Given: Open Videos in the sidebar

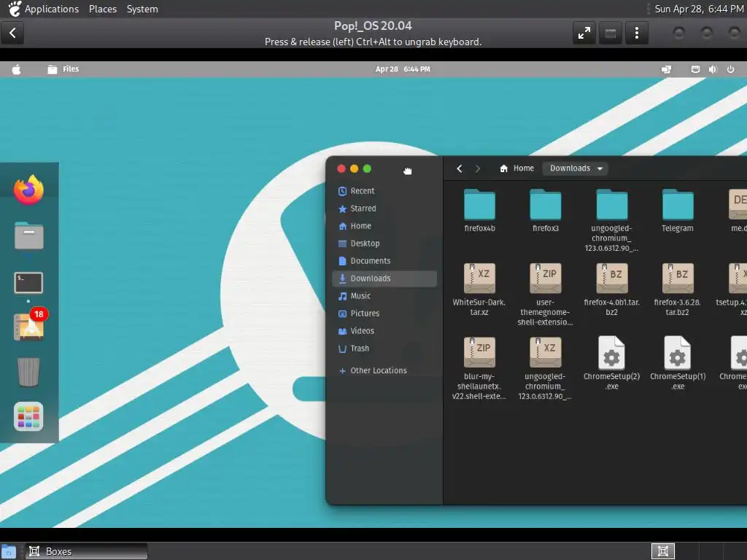Looking at the screenshot, I should pyautogui.click(x=384, y=331).
